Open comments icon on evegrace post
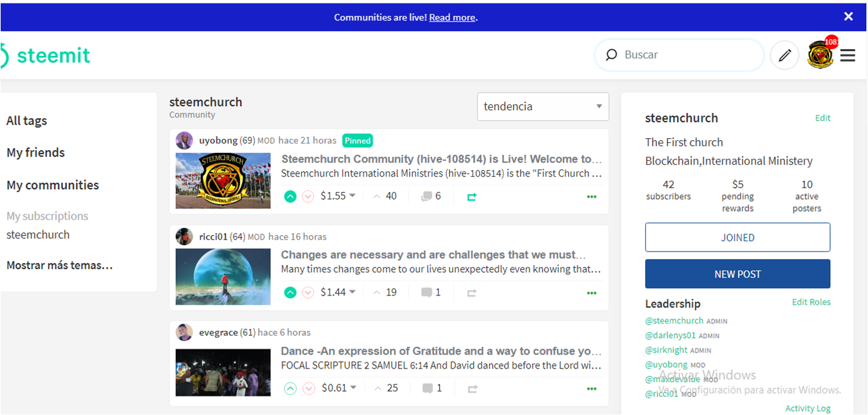The image size is (868, 415). pyautogui.click(x=428, y=388)
